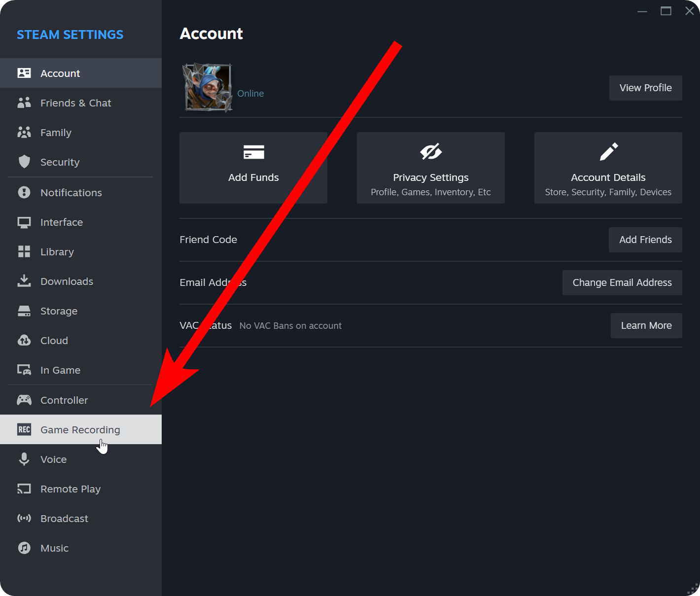Click the Broadcast signal icon
700x596 pixels.
(24, 518)
